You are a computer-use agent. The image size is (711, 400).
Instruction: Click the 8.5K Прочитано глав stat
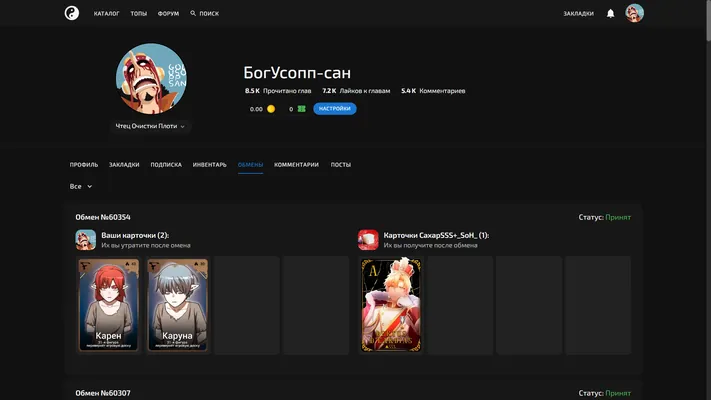click(278, 91)
